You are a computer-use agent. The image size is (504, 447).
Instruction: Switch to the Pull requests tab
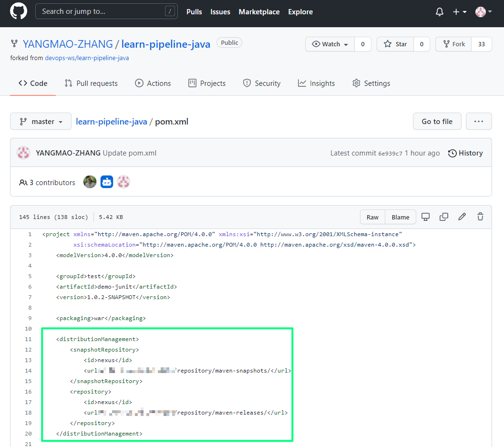(91, 83)
